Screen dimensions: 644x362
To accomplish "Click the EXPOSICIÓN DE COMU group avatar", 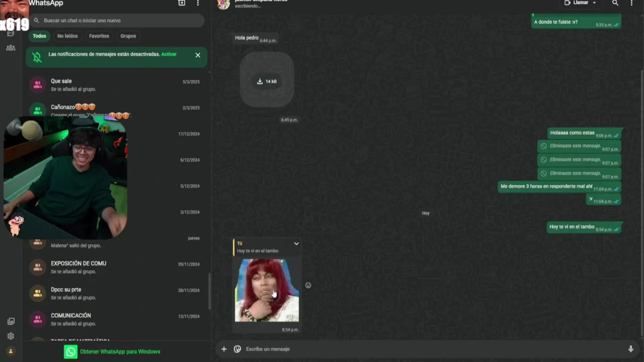I will click(38, 267).
